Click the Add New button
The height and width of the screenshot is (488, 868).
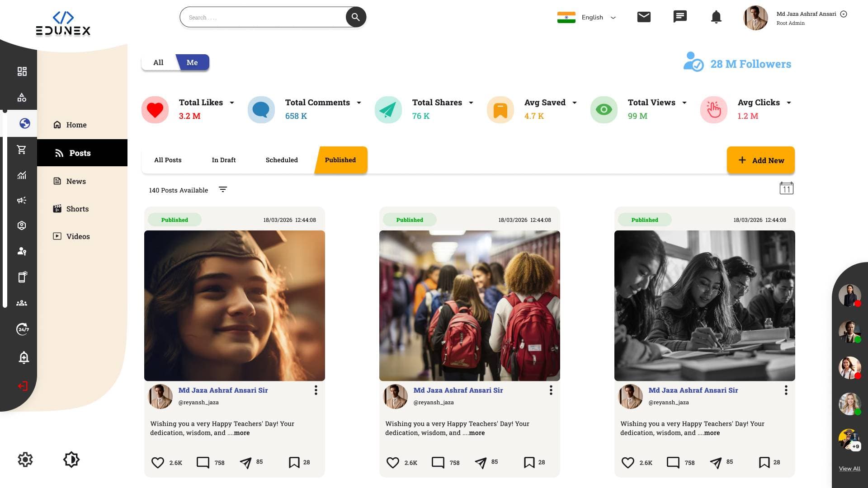760,160
